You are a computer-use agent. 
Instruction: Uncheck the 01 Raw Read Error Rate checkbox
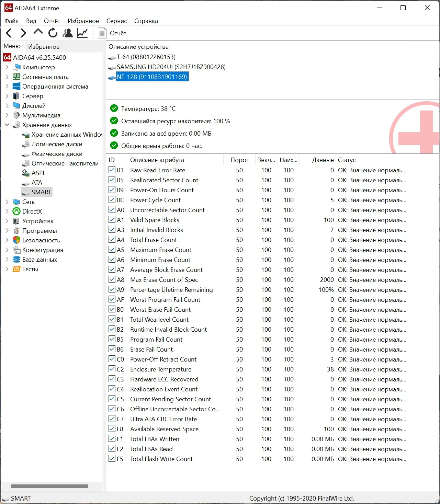(x=112, y=170)
